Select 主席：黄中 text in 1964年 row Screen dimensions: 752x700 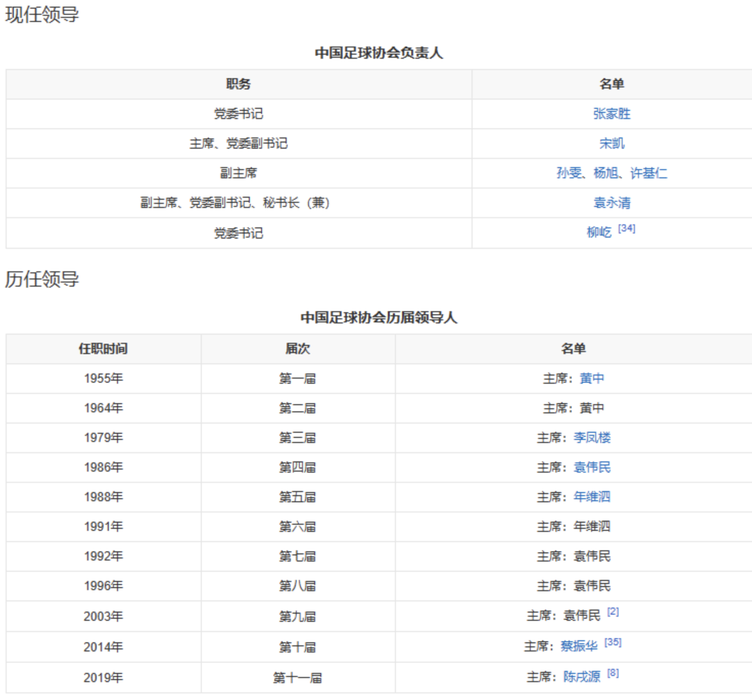tap(573, 408)
